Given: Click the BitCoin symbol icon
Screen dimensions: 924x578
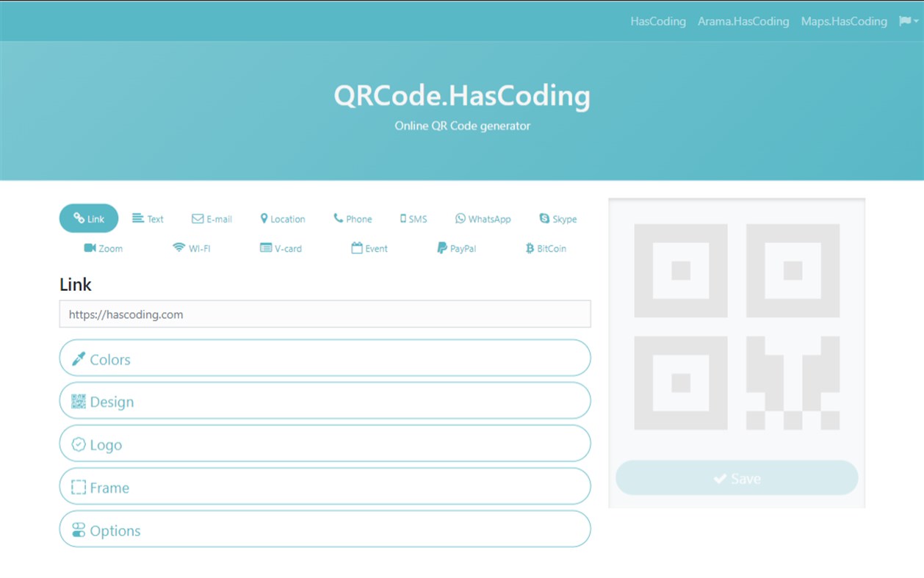Looking at the screenshot, I should point(530,248).
